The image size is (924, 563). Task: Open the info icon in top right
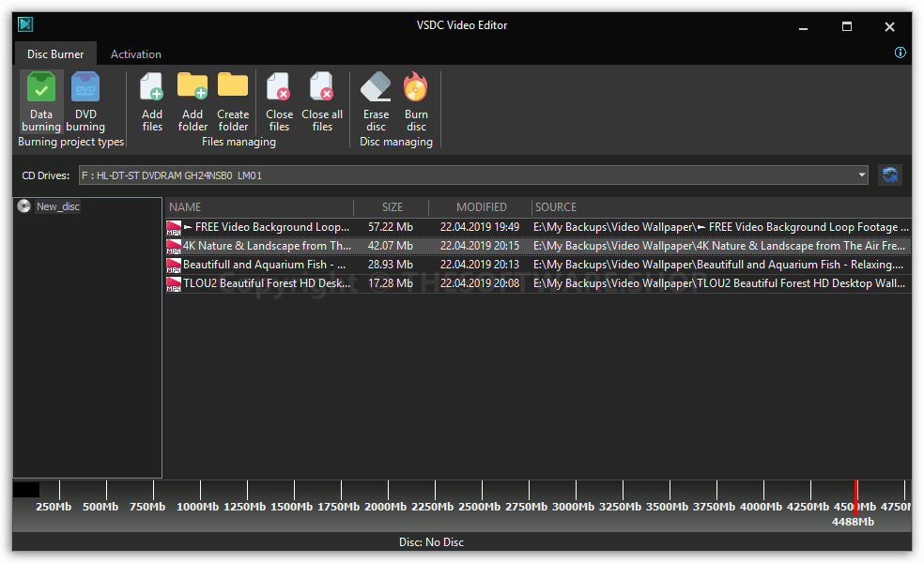[900, 53]
